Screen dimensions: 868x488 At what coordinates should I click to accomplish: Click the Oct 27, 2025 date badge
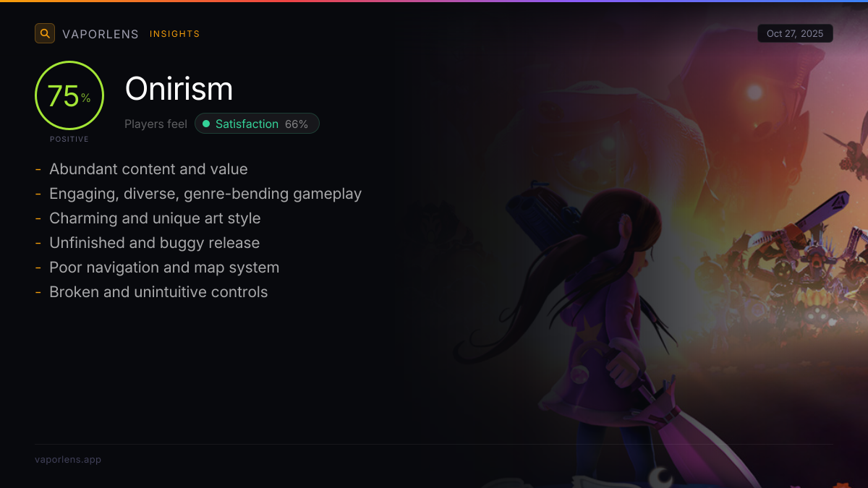795,33
